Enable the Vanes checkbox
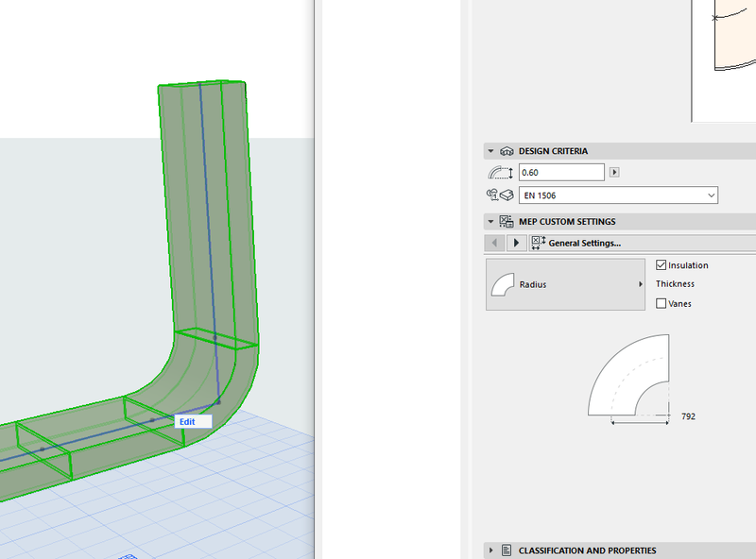 coord(661,303)
